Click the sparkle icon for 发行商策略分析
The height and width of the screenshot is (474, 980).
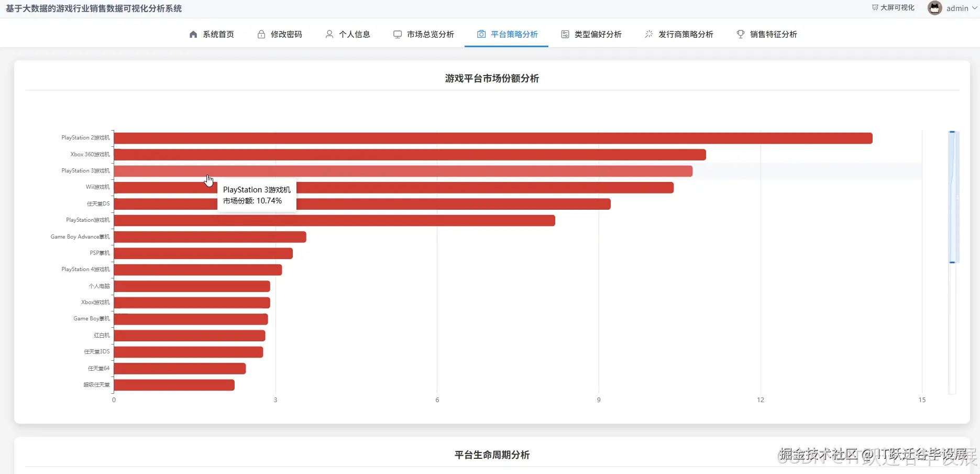coord(649,34)
